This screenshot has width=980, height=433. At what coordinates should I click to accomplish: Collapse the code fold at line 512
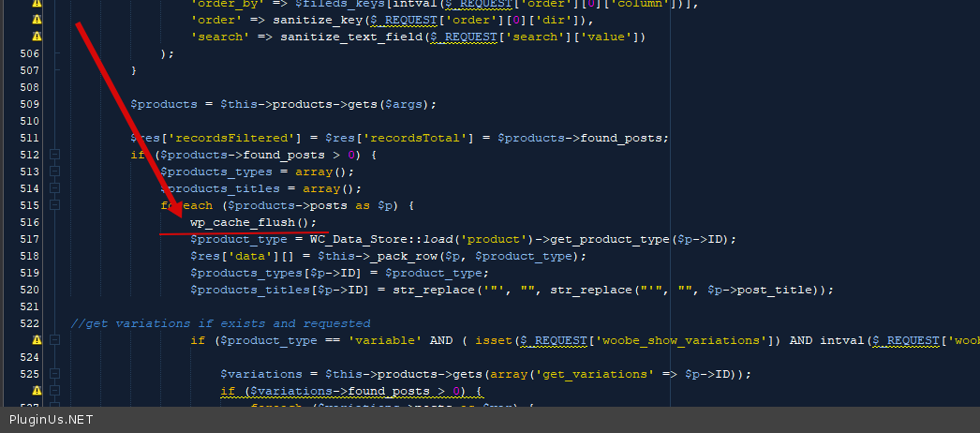coord(55,155)
